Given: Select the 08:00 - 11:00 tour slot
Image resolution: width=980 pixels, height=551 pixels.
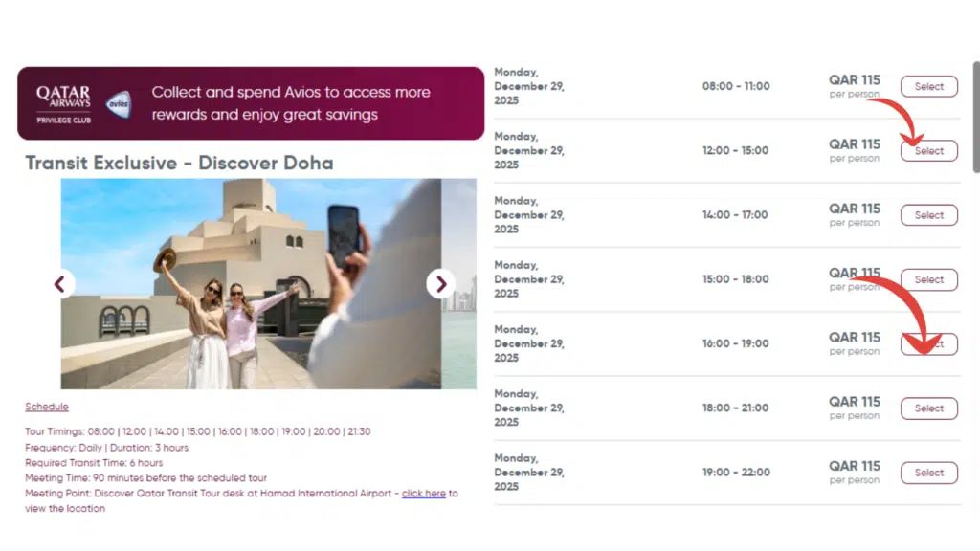Looking at the screenshot, I should pos(928,85).
